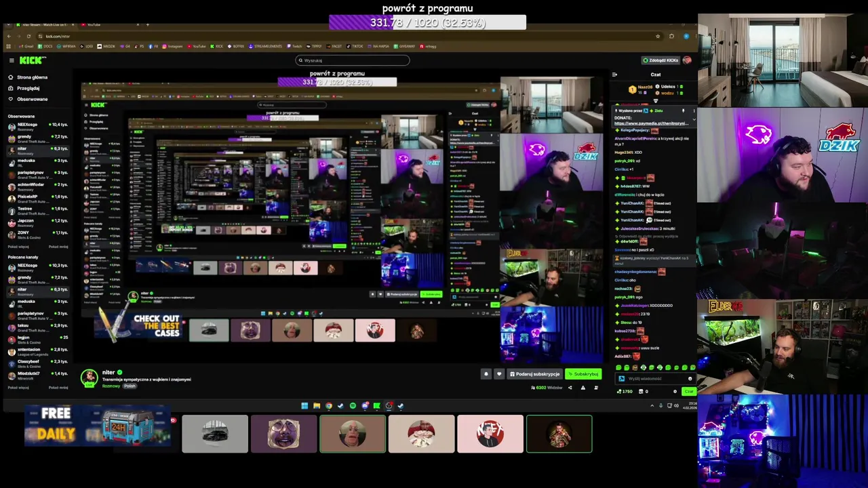Open the Chrome profile avatar
This screenshot has width=868, height=488.
(x=686, y=36)
